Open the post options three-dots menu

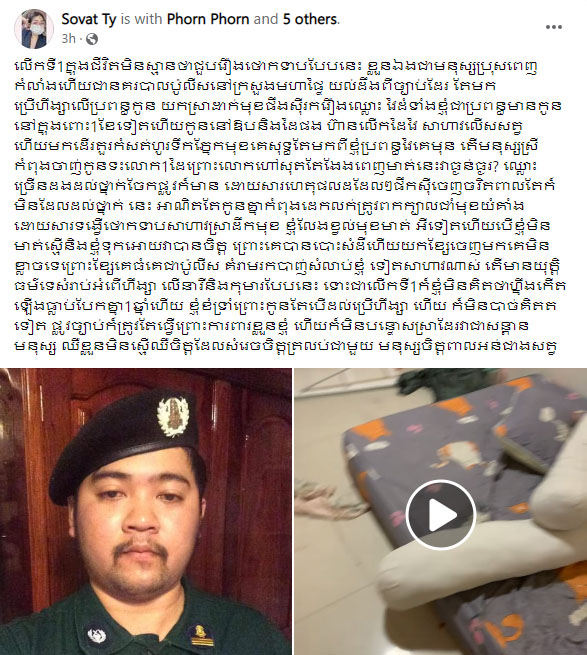coord(554,27)
